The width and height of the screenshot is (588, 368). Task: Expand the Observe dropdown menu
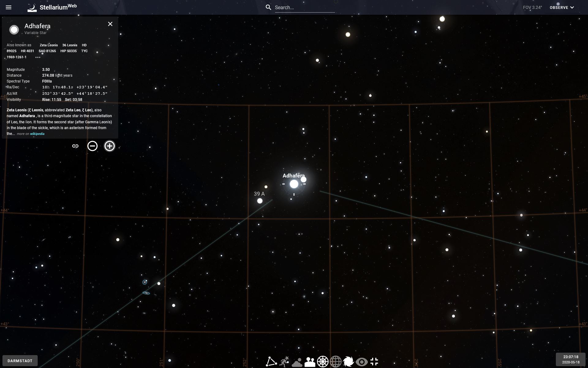pyautogui.click(x=562, y=7)
